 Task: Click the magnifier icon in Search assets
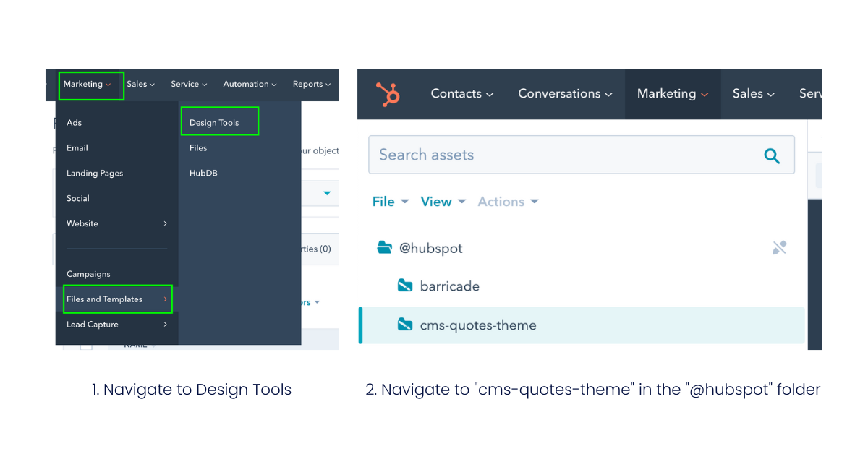point(772,155)
